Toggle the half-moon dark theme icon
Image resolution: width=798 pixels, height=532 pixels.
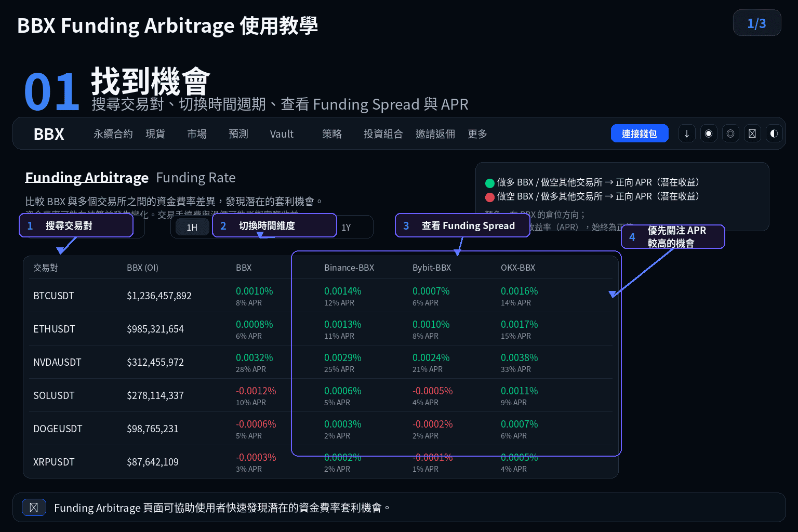(774, 134)
